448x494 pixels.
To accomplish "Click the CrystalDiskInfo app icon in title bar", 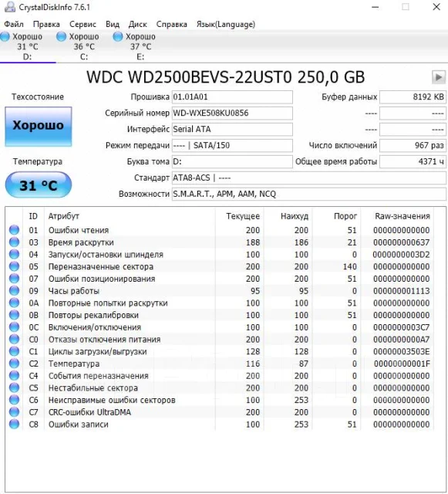I will pyautogui.click(x=9, y=7).
